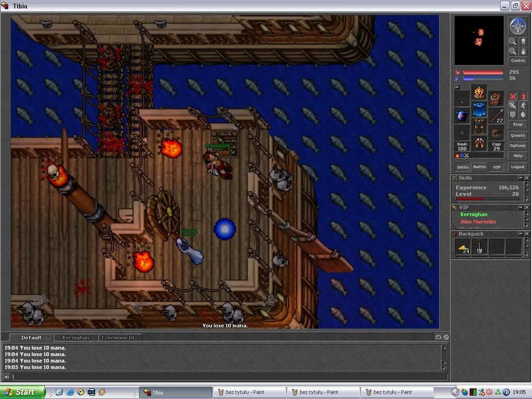This screenshot has width=532, height=399.
Task: Select Alus Marenlin in the VIP list
Action: (x=478, y=222)
